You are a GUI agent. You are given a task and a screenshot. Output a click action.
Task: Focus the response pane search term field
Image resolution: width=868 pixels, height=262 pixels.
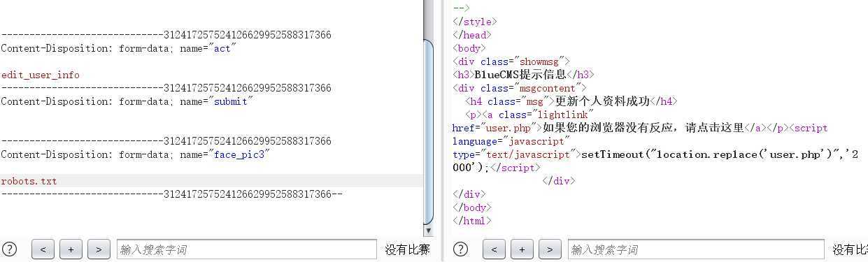(x=696, y=249)
